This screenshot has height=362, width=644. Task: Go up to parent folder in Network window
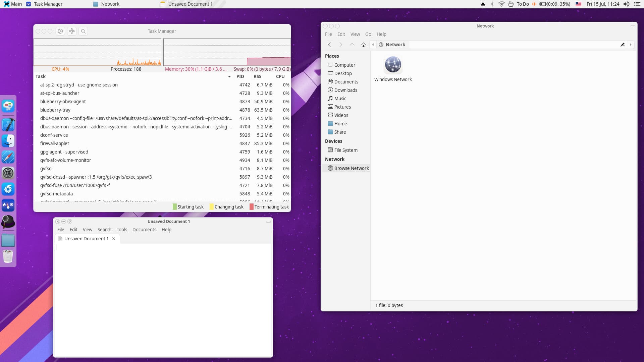coord(352,45)
